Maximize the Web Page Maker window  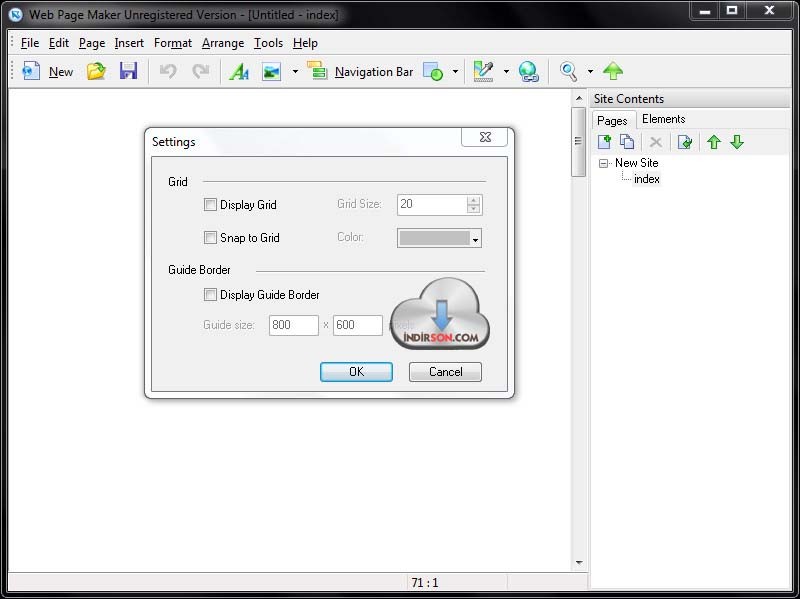[x=732, y=11]
